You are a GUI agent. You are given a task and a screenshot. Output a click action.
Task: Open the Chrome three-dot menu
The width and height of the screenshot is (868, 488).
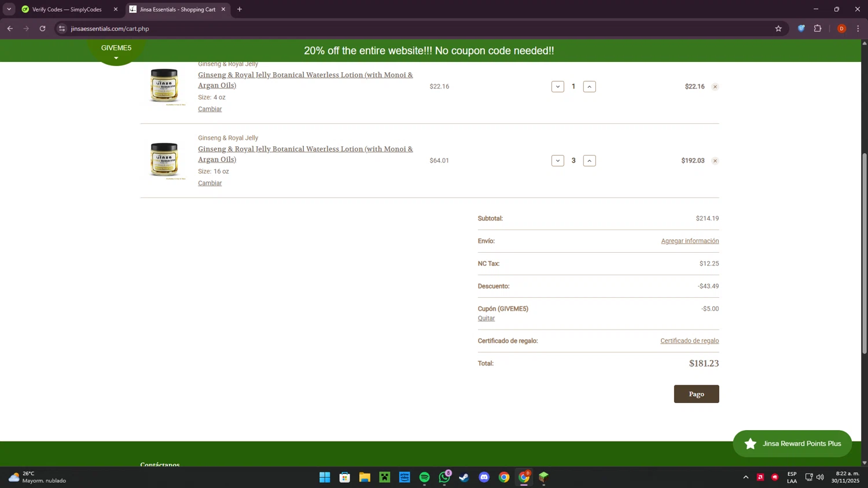click(x=858, y=28)
